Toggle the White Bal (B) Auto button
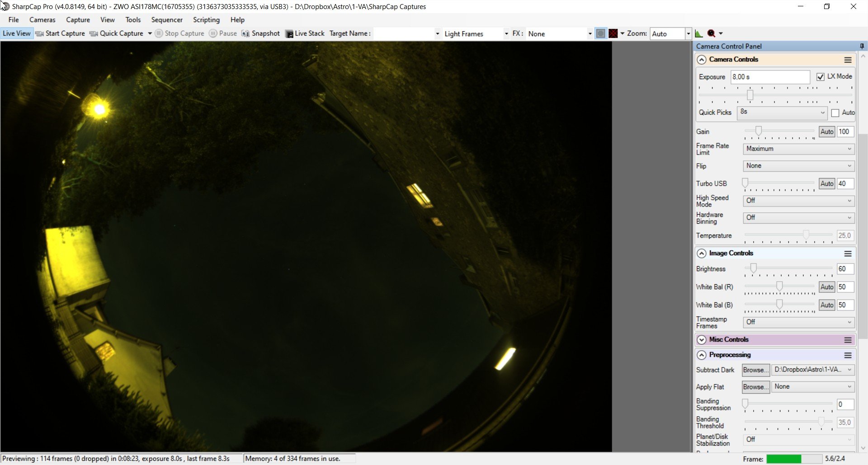Viewport: 868px width, 465px height. [x=827, y=305]
